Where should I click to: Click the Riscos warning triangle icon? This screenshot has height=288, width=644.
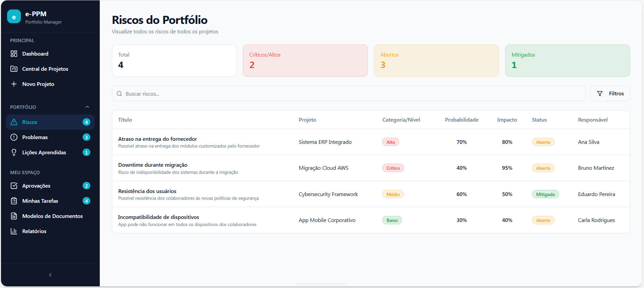(14, 122)
